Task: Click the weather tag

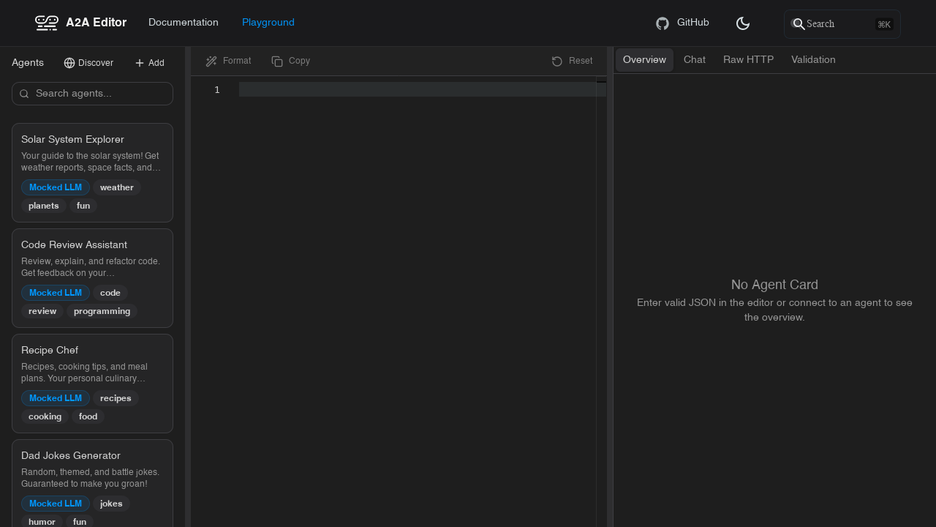Action: [x=116, y=187]
